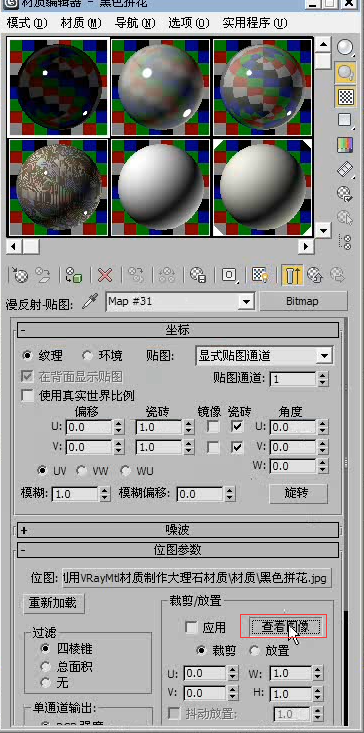
Task: Click the Make Preview film icon
Action: [345, 170]
